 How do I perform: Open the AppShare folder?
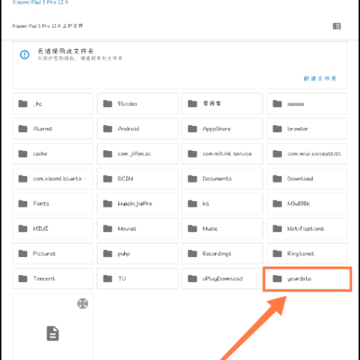click(222, 129)
